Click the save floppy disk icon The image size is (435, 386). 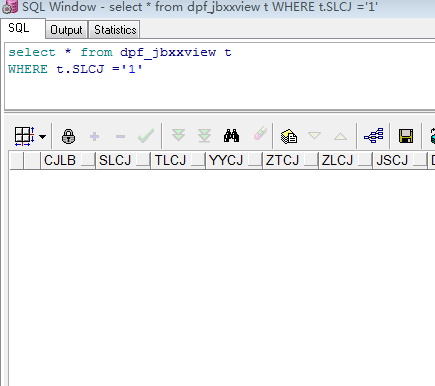coord(406,136)
